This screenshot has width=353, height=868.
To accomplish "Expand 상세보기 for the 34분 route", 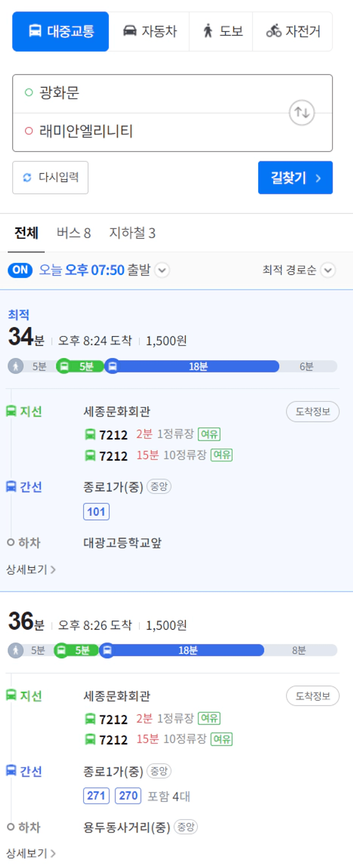I will 31,569.
